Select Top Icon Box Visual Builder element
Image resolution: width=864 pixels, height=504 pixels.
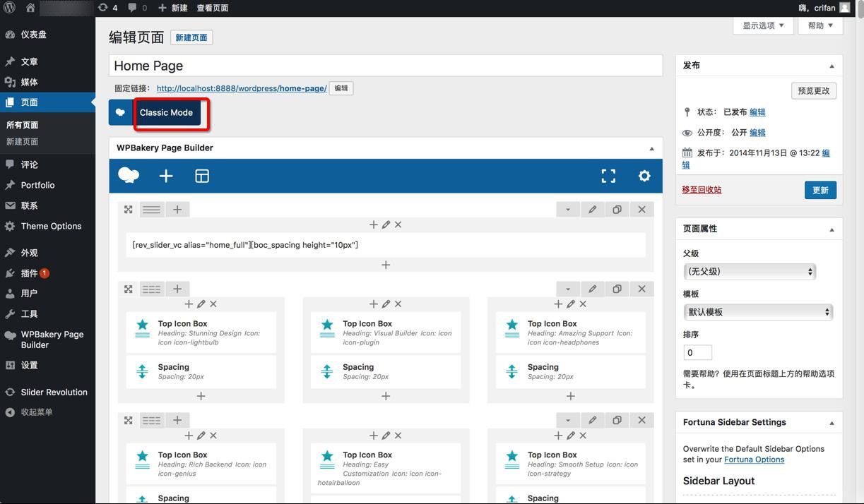(x=386, y=332)
